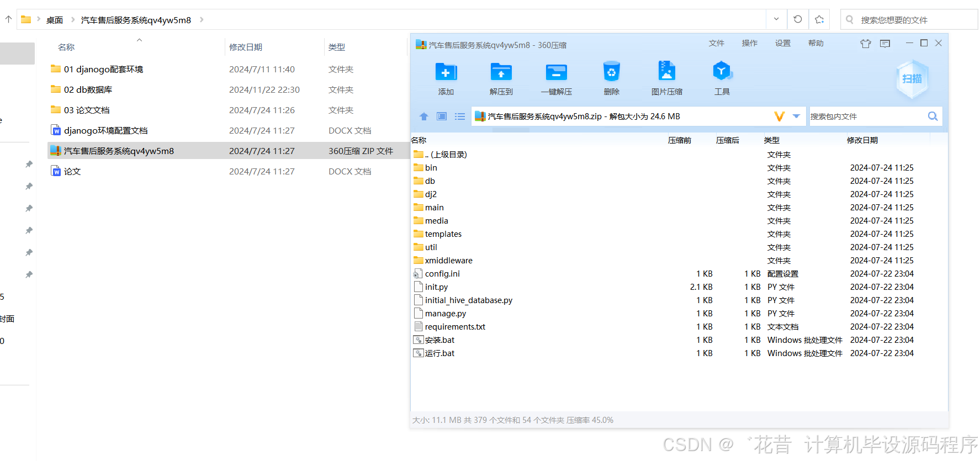Open the Explorer address history dropdown
This screenshot has height=461, width=980.
(776, 19)
